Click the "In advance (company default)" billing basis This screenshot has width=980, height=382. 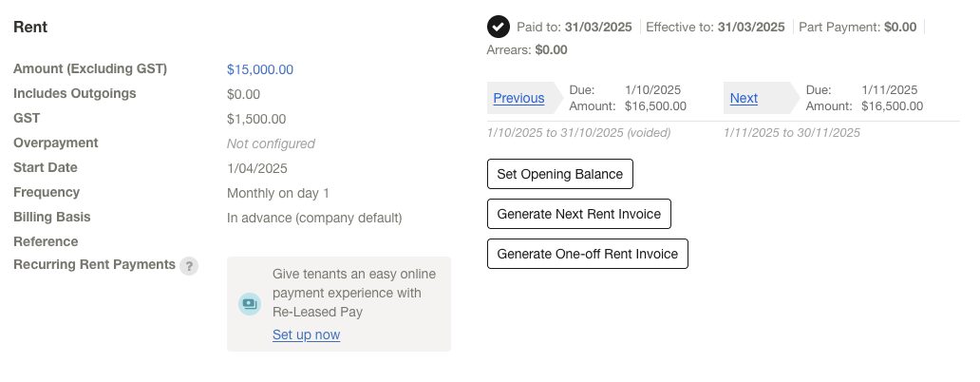tap(314, 218)
